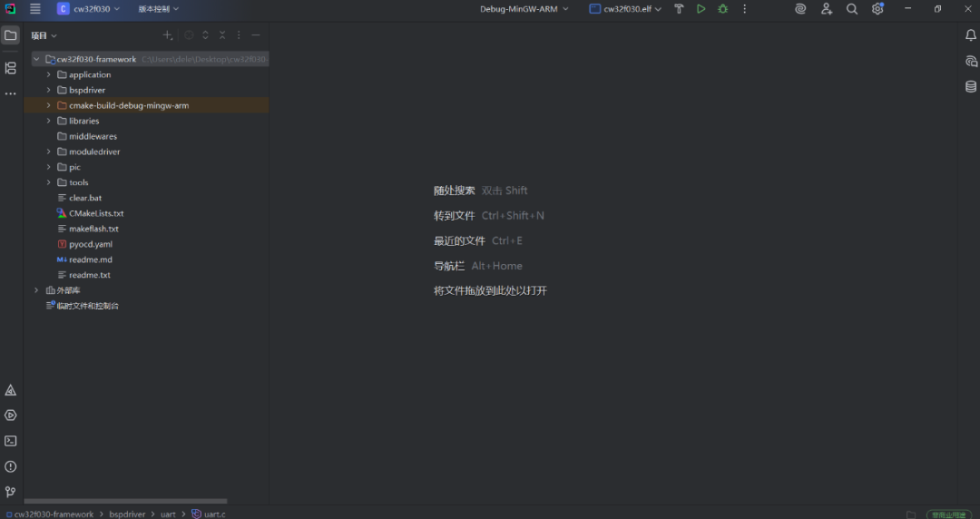Open the AI assistant swirl icon
The image size is (980, 519).
coord(800,9)
